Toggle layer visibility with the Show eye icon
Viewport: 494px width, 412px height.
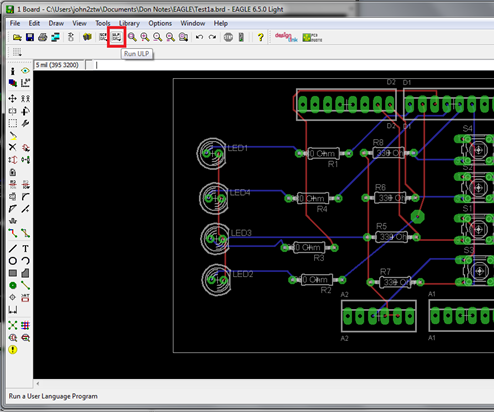coord(25,71)
